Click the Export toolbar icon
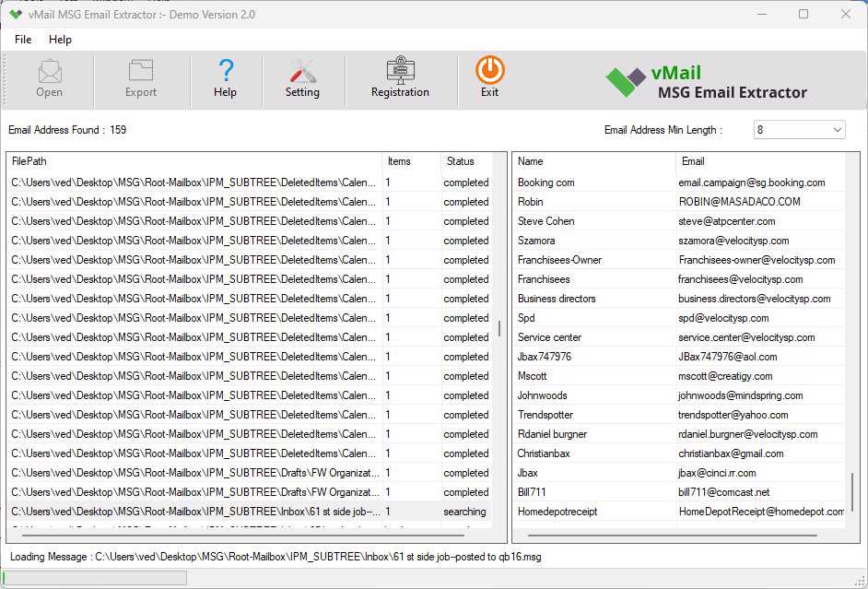Screen dimensions: 868x589 pyautogui.click(x=141, y=71)
